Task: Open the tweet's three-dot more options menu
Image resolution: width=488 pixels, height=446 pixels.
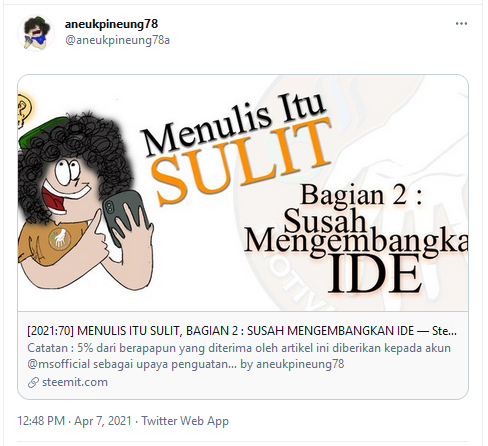Action: coord(461,24)
